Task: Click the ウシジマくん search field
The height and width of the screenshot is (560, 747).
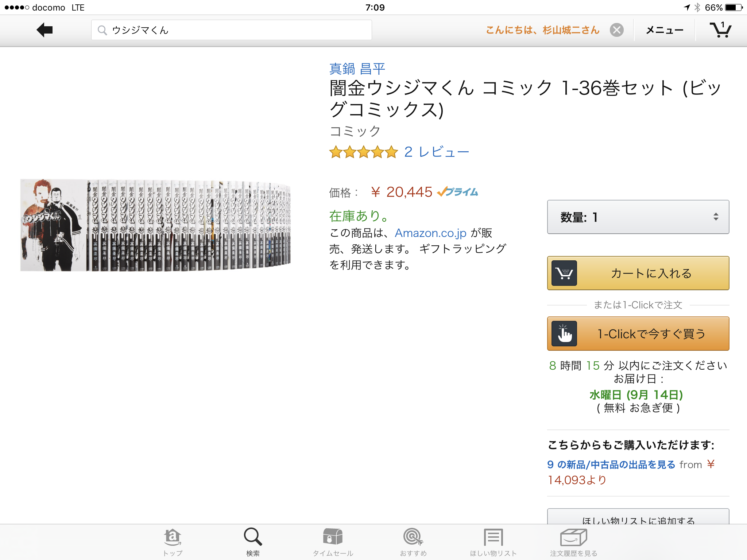Action: pyautogui.click(x=231, y=30)
